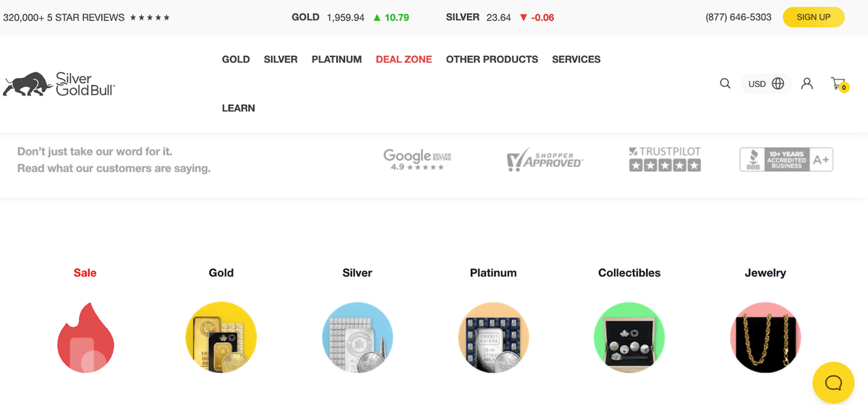This screenshot has width=868, height=405.
Task: Click the green gold change 10.79
Action: pos(391,17)
